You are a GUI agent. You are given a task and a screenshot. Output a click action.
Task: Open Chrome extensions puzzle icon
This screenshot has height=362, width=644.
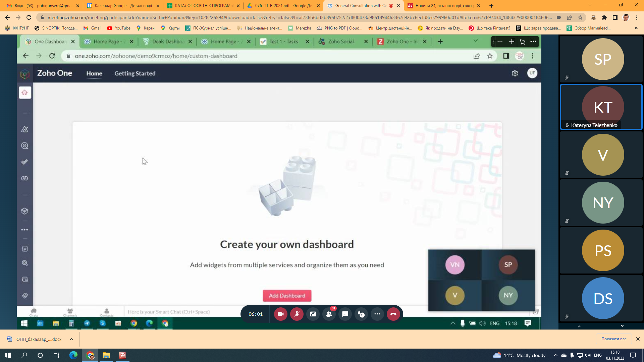pos(604,17)
